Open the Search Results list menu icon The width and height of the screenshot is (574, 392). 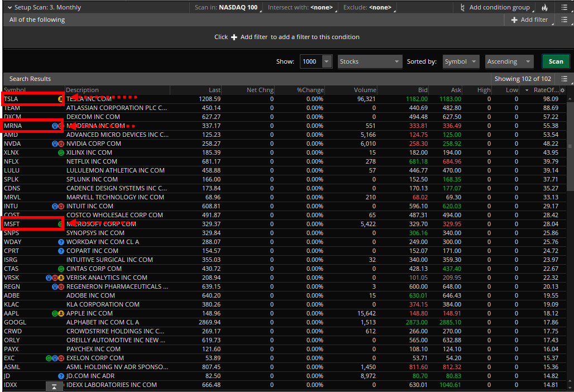(x=564, y=79)
